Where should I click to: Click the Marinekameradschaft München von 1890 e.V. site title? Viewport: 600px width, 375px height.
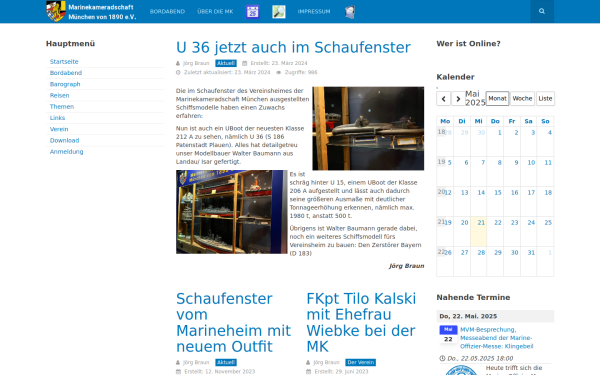pos(102,12)
